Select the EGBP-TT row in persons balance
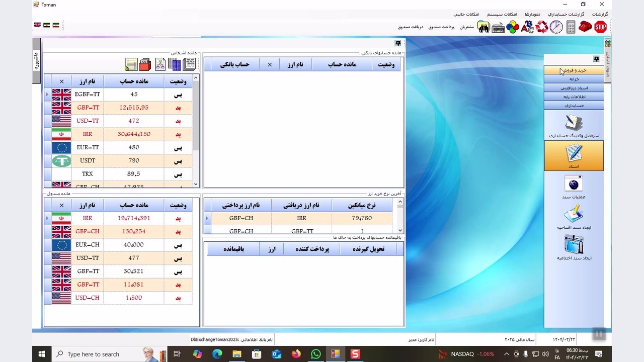The width and height of the screenshot is (644, 362). (x=118, y=94)
